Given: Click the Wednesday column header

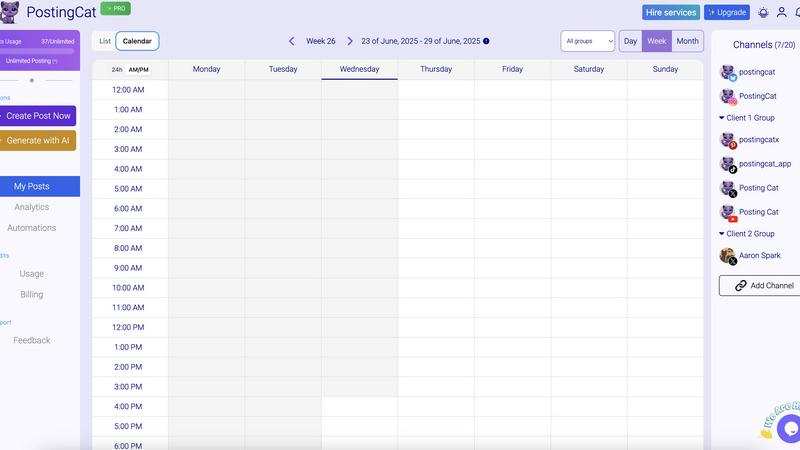Looking at the screenshot, I should click(359, 69).
